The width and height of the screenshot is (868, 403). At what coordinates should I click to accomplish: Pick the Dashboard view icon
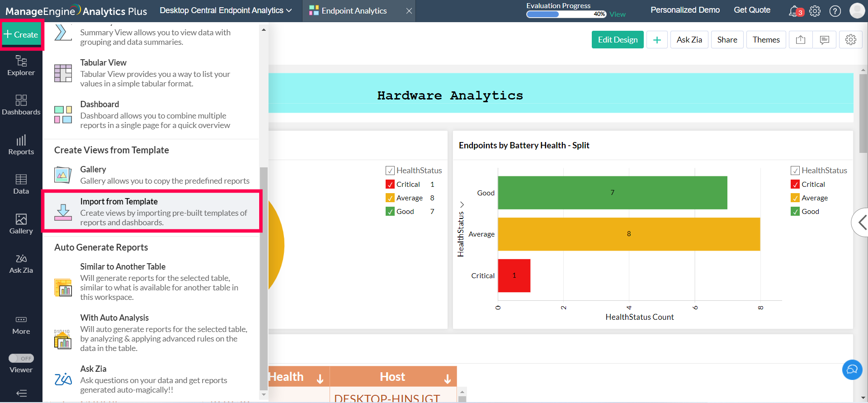pos(63,114)
